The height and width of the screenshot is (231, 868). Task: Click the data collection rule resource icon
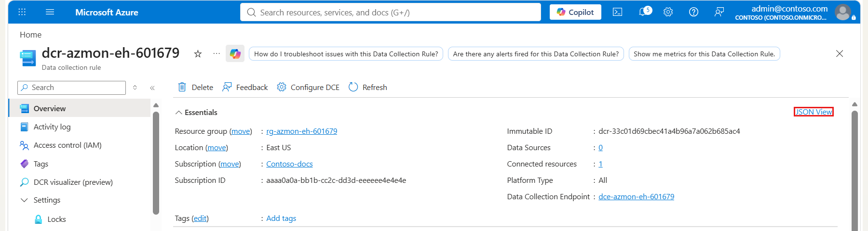[28, 58]
